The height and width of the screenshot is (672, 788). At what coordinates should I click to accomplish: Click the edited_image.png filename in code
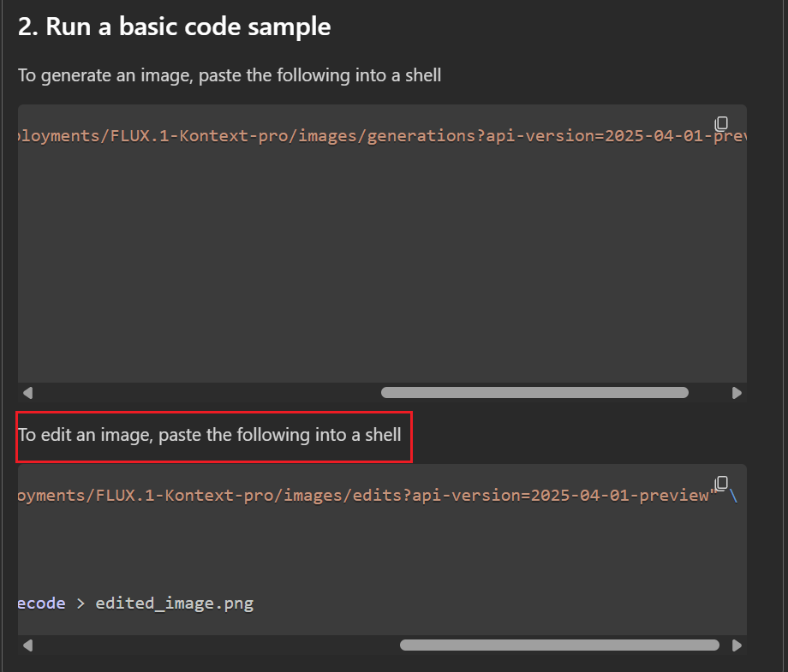coord(175,604)
